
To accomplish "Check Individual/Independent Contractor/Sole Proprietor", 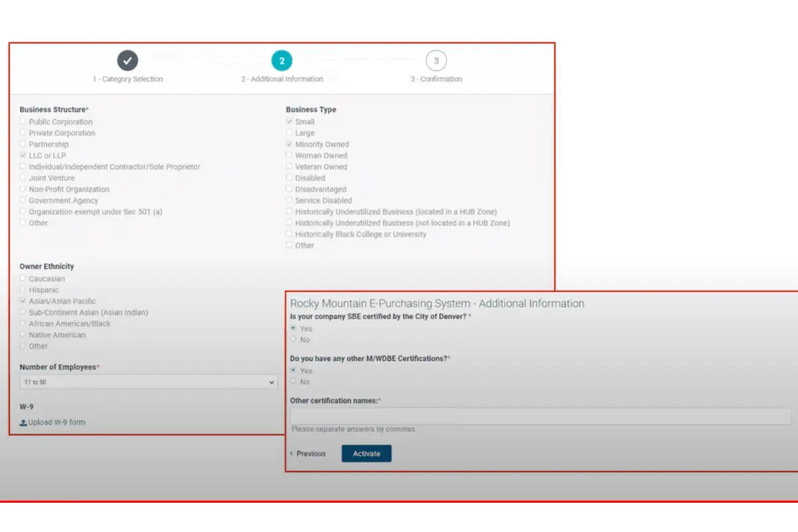I will click(23, 167).
